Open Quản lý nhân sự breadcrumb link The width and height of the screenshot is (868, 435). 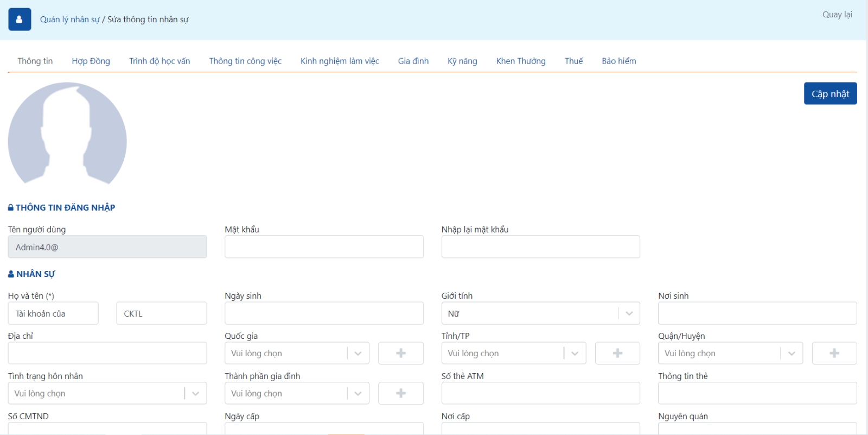[69, 20]
